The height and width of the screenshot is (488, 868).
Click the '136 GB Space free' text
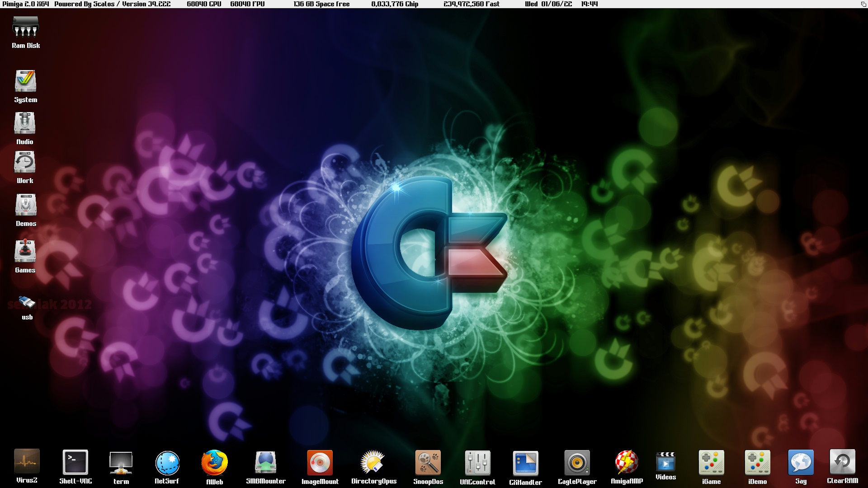321,4
